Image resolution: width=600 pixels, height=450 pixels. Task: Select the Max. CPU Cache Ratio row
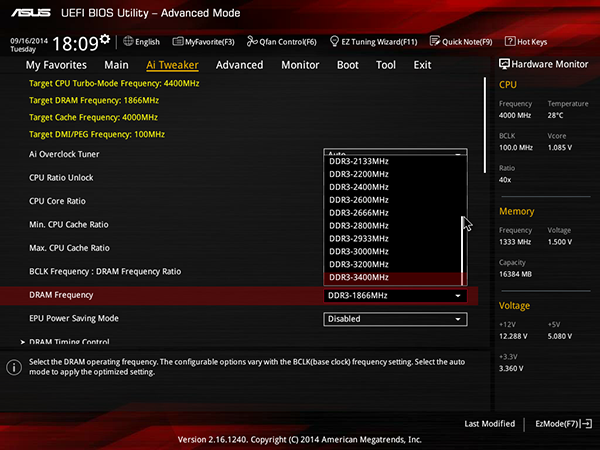[x=69, y=248]
